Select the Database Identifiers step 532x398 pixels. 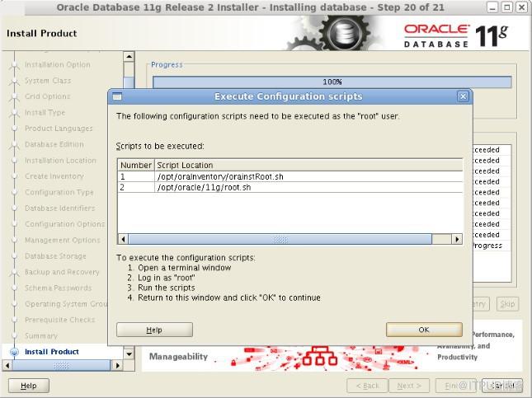(x=60, y=208)
